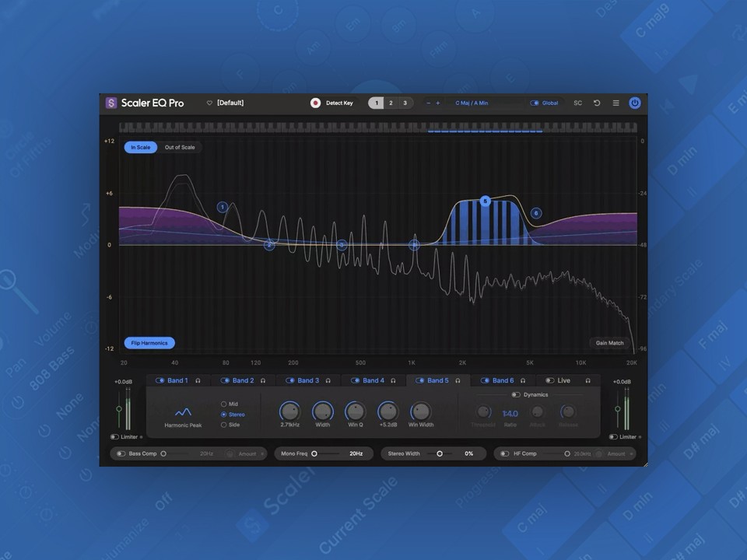Toggle Band 4 on/off switch
The width and height of the screenshot is (747, 560).
355,380
